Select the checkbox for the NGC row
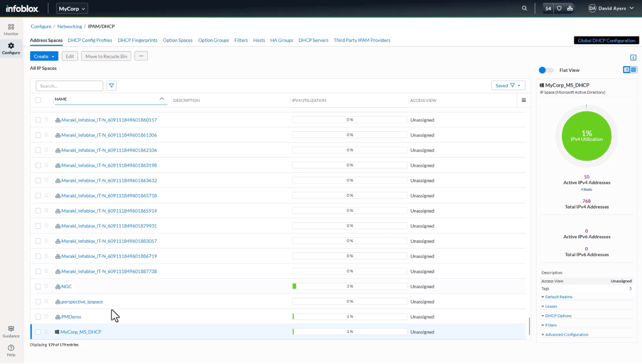Screen dimensions: 642x364 pyautogui.click(x=37, y=286)
